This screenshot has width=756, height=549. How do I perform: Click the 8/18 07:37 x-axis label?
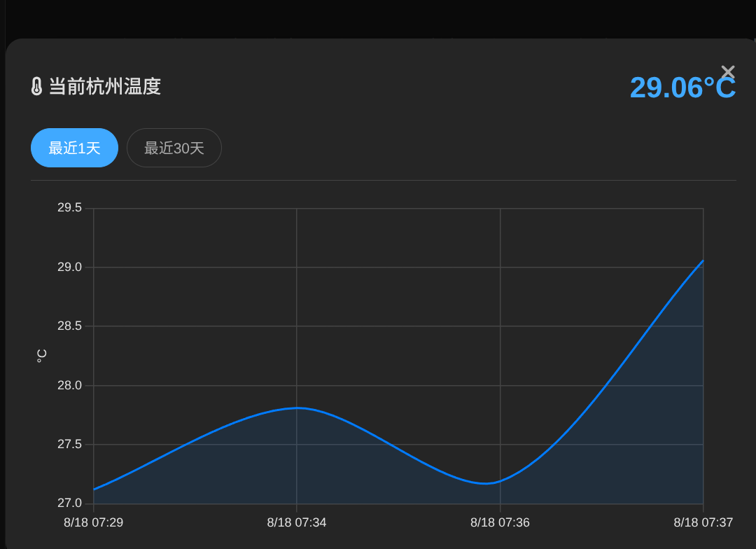point(703,522)
